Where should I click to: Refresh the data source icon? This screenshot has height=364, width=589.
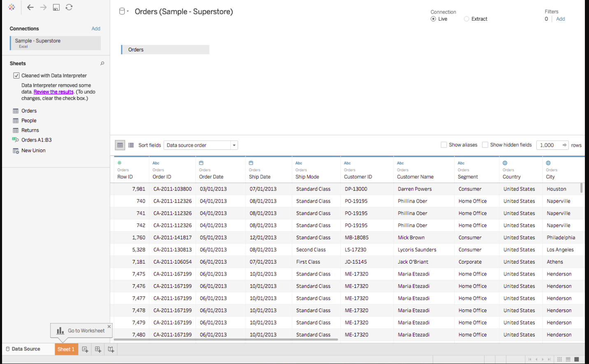coord(69,7)
